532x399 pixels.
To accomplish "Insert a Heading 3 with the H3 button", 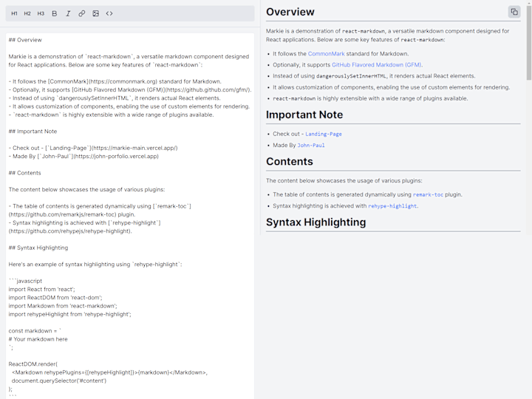I will [41, 13].
